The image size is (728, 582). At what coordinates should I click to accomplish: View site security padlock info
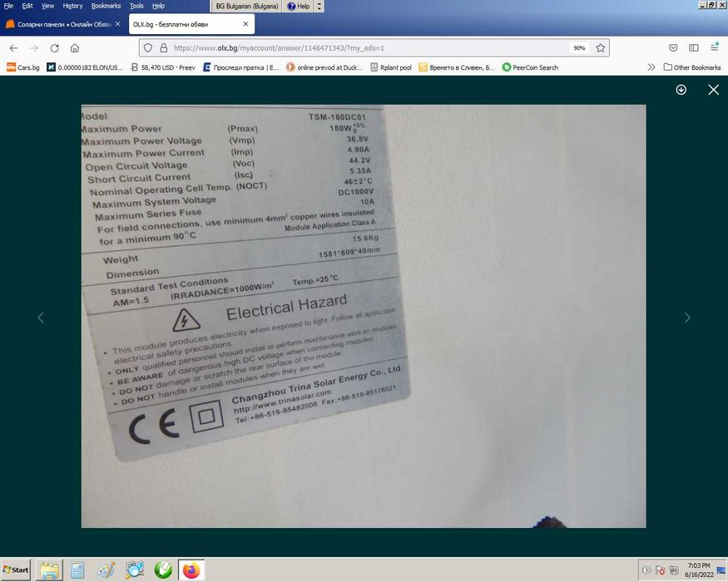coord(163,47)
